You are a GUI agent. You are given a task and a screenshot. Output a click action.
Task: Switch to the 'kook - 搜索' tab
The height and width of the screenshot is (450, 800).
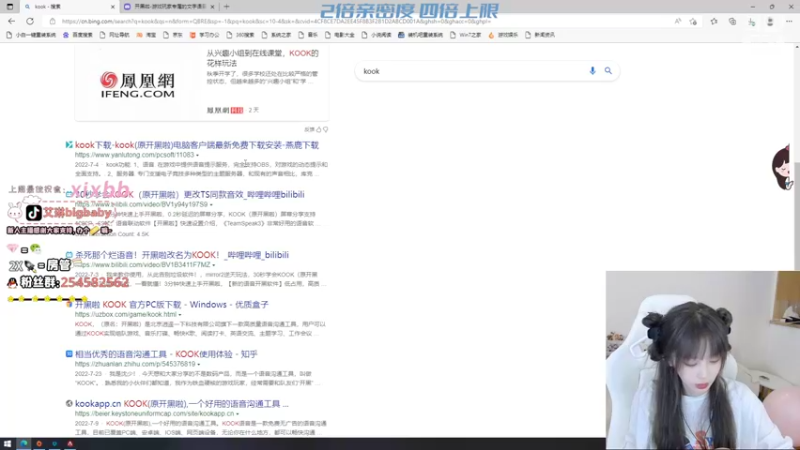69,7
